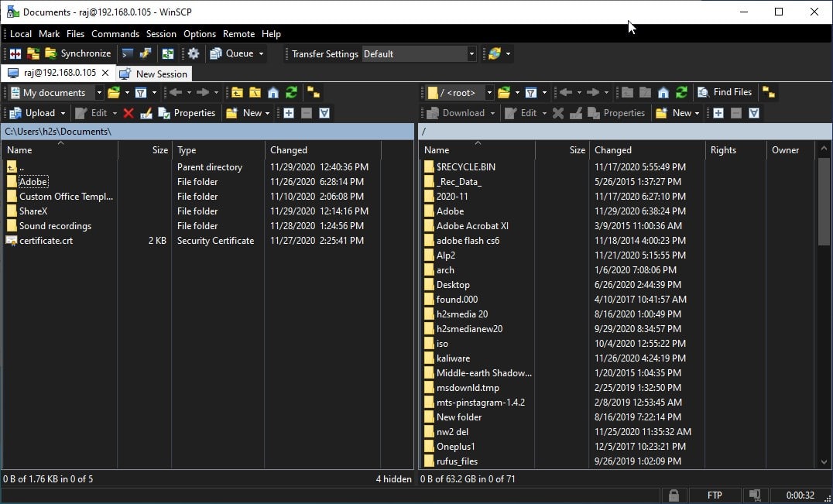
Task: Expand the My documents directory dropdown
Action: click(x=98, y=92)
